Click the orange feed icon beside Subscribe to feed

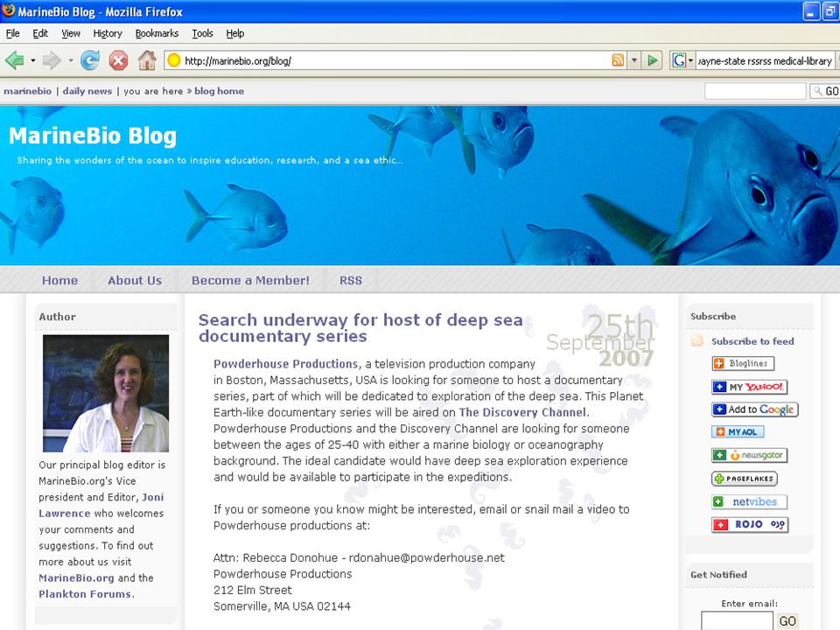[x=697, y=340]
